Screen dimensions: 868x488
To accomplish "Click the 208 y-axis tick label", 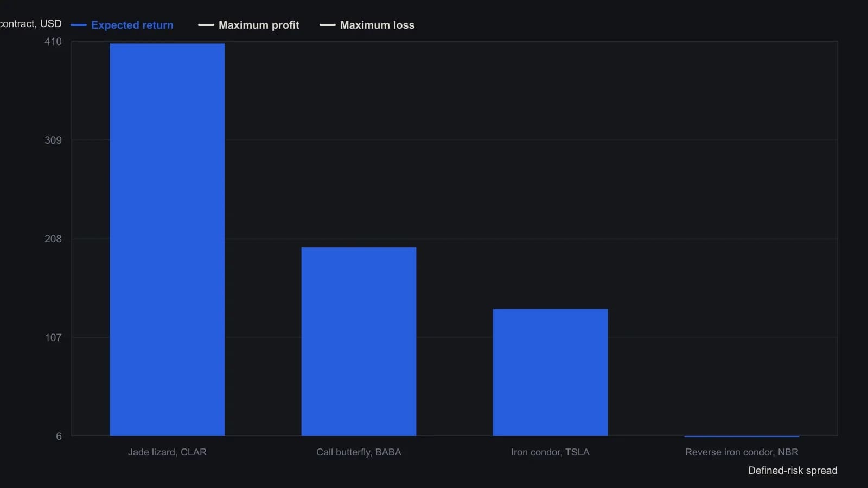I will click(x=53, y=239).
